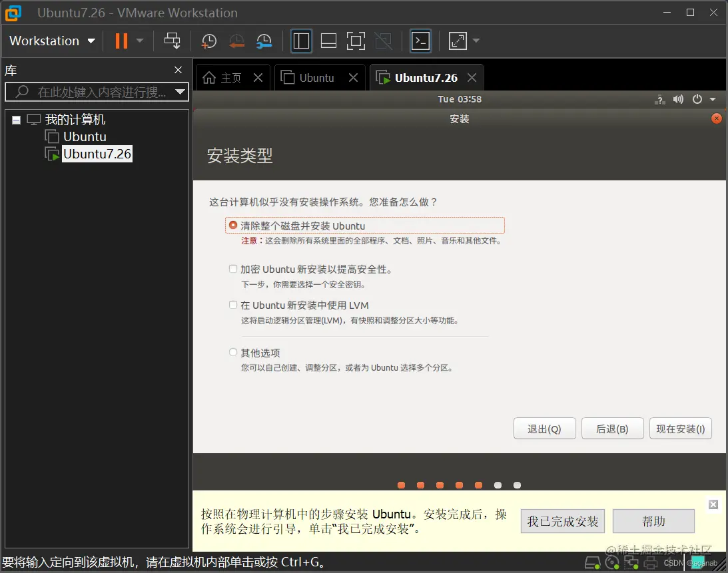Click the 我已完成安装 button
Image resolution: width=728 pixels, height=573 pixels.
tap(562, 522)
